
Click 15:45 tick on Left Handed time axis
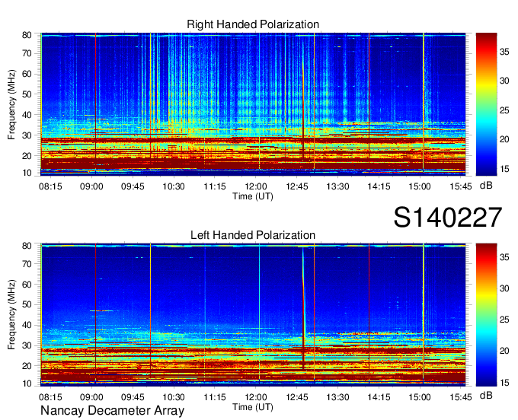tap(461, 397)
